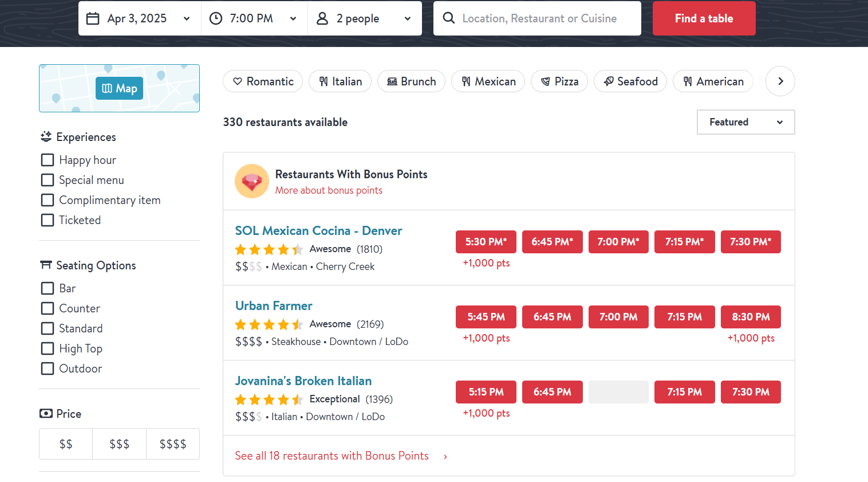Check the Counter seating option

pyautogui.click(x=48, y=308)
